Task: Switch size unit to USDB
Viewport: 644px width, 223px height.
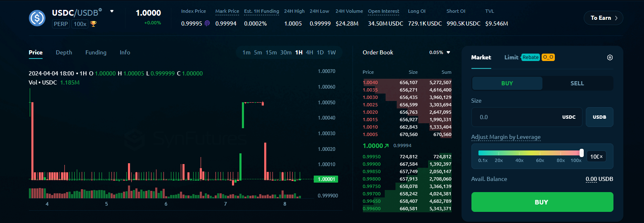Action: 599,117
